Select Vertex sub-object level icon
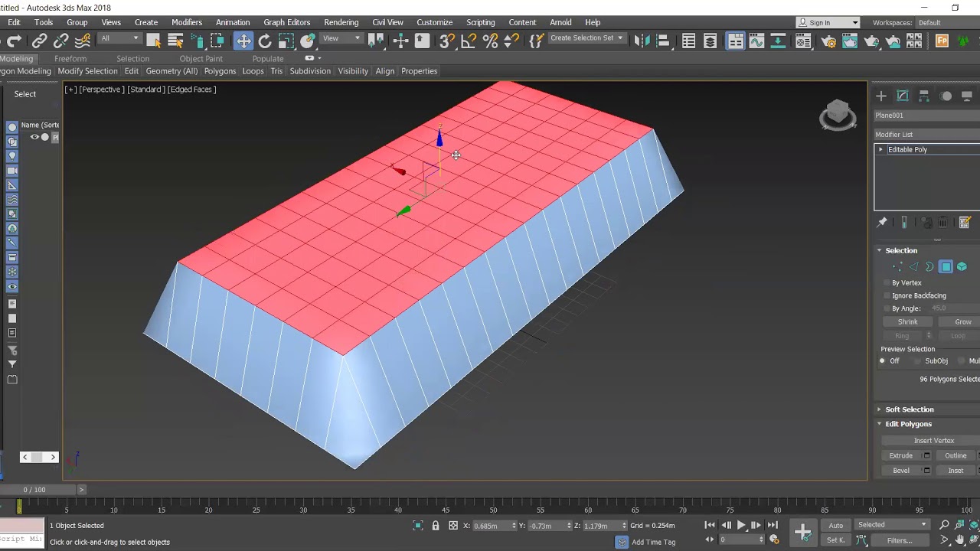 pos(897,266)
